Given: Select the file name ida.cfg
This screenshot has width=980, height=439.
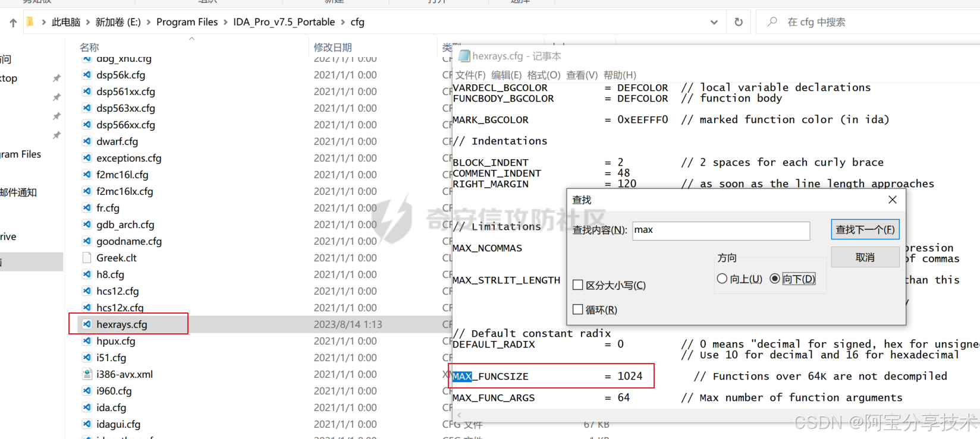Looking at the screenshot, I should 111,408.
